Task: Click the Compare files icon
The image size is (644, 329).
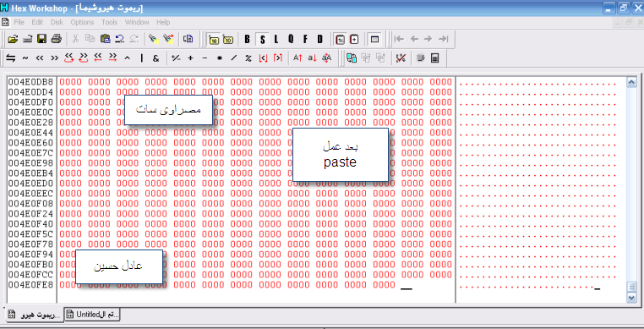Action: click(352, 58)
